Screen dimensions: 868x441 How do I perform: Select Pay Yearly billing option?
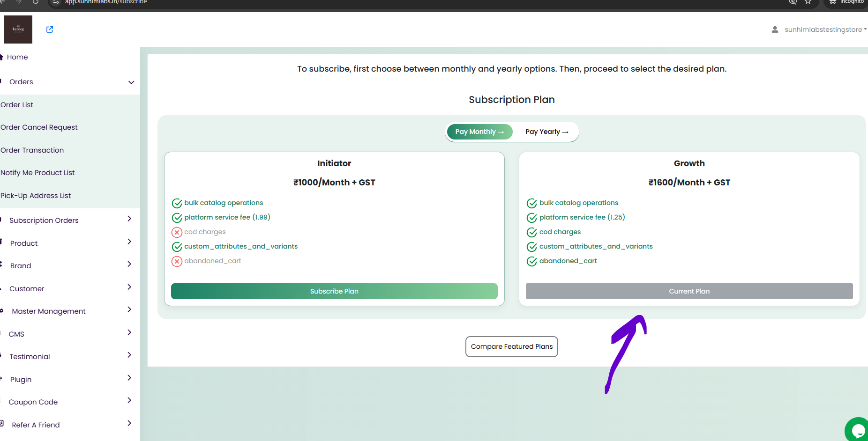pyautogui.click(x=546, y=132)
